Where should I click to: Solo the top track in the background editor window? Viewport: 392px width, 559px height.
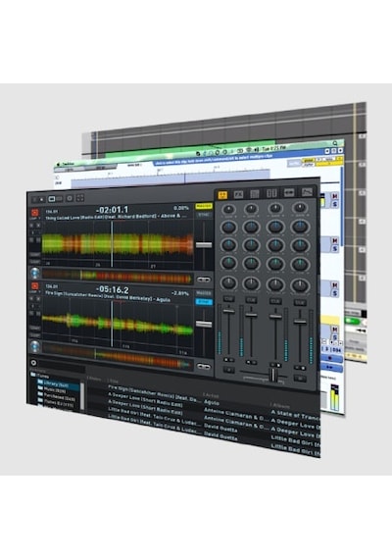[335, 204]
